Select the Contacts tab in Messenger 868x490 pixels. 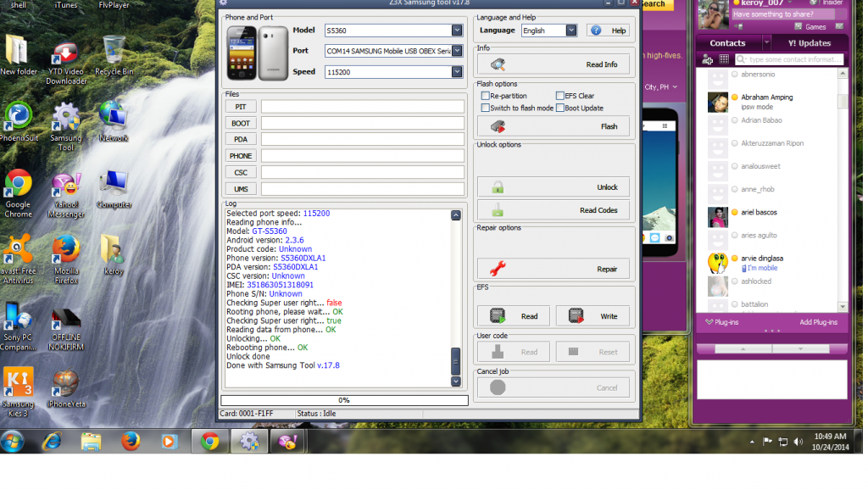(727, 43)
